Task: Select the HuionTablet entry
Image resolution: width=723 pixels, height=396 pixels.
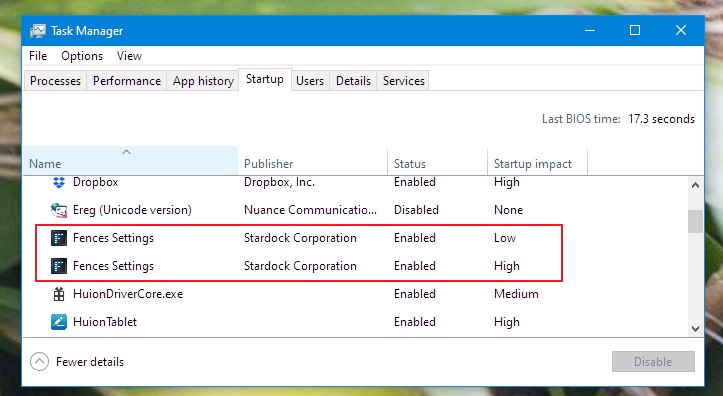Action: [x=105, y=322]
